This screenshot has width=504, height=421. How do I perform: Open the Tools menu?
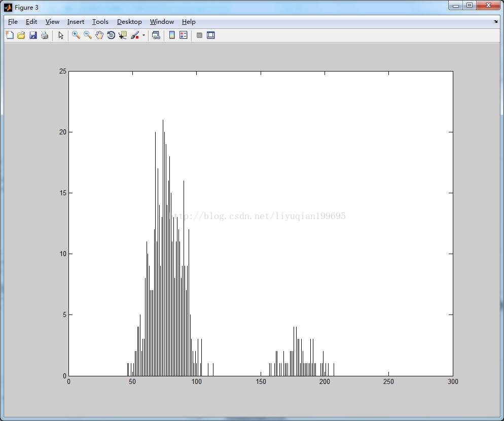pyautogui.click(x=100, y=21)
